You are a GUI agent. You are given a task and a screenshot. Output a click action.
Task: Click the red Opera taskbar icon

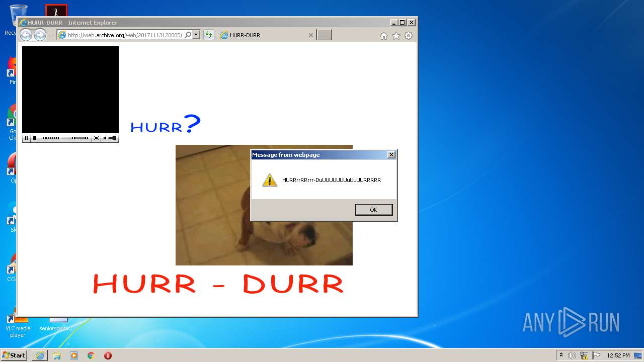point(108,355)
